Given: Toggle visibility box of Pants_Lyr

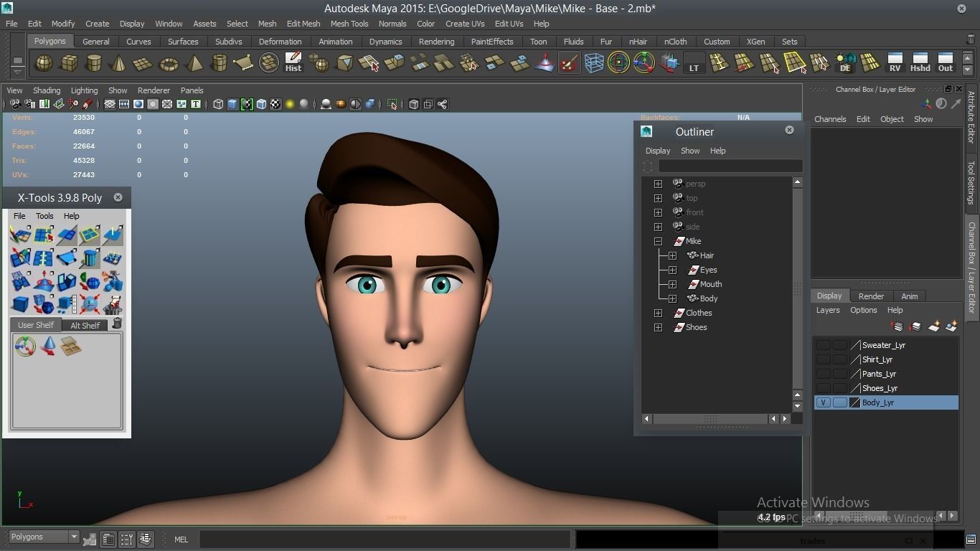Looking at the screenshot, I should [823, 374].
